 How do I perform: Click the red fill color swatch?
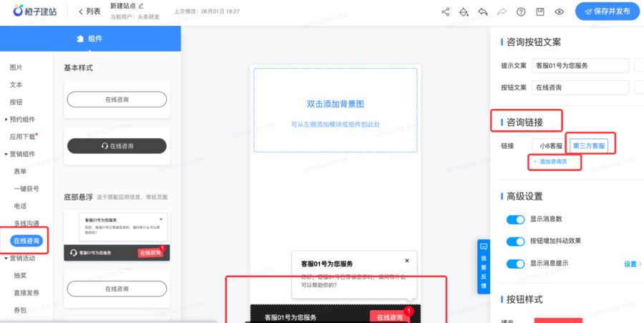click(x=558, y=319)
